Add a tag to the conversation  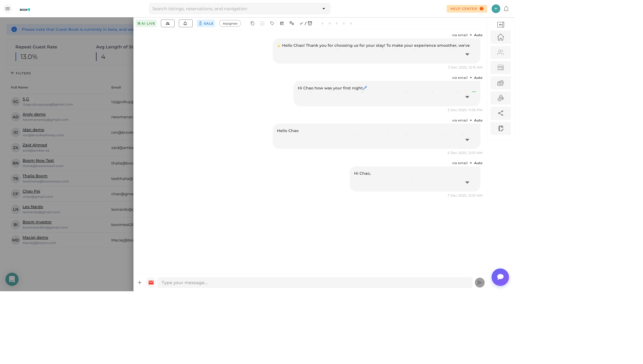tap(272, 23)
